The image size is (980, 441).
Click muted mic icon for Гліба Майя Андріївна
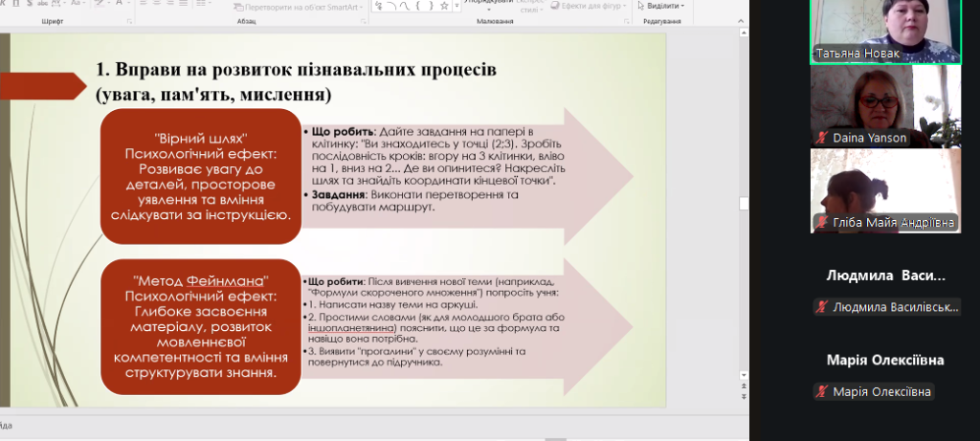[x=822, y=223]
